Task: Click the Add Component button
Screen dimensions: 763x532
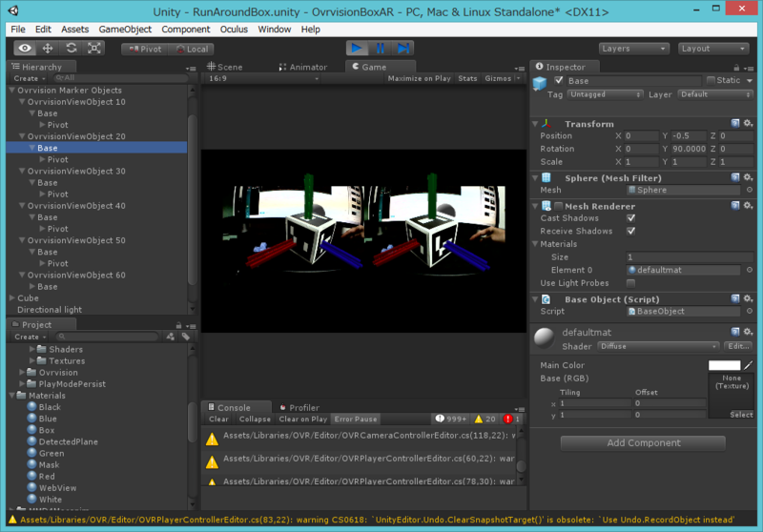Action: [x=643, y=443]
